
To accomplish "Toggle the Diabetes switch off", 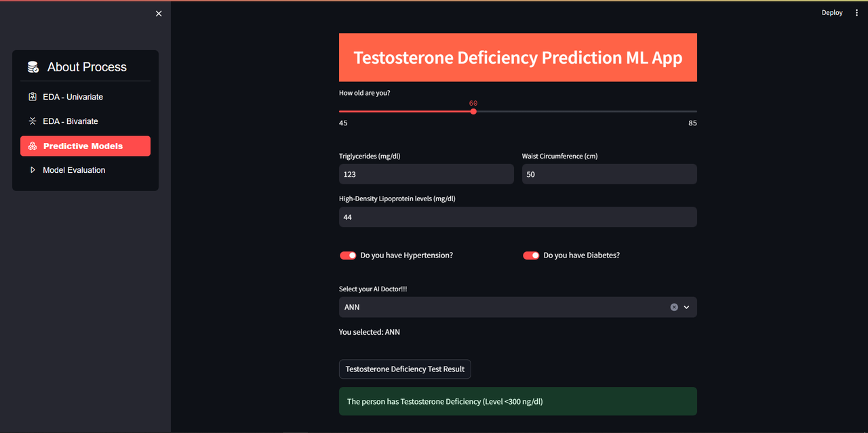I will (531, 255).
